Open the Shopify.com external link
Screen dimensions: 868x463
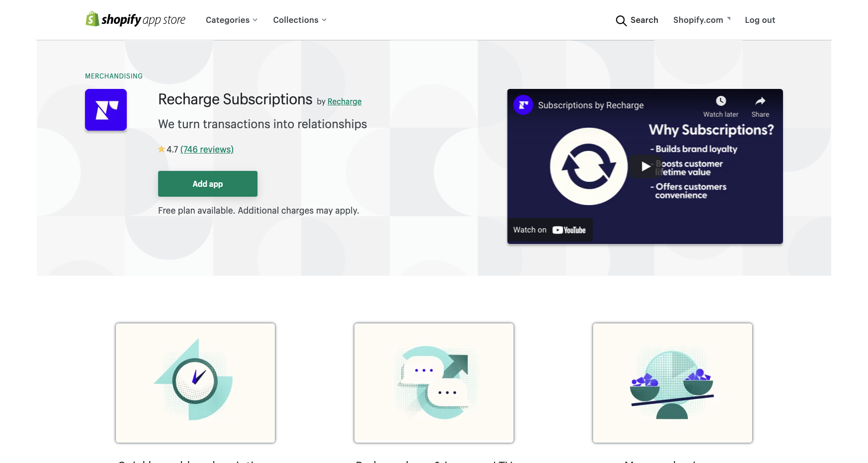(x=702, y=20)
